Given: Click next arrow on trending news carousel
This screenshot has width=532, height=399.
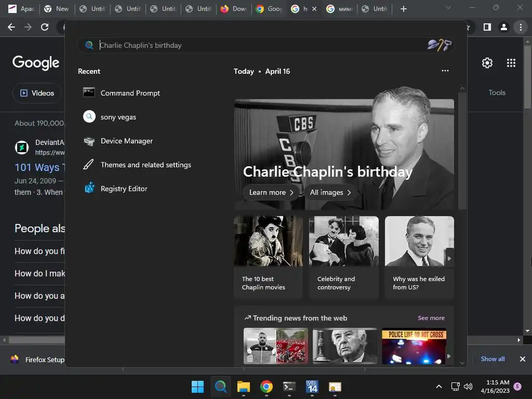Looking at the screenshot, I should tap(449, 356).
